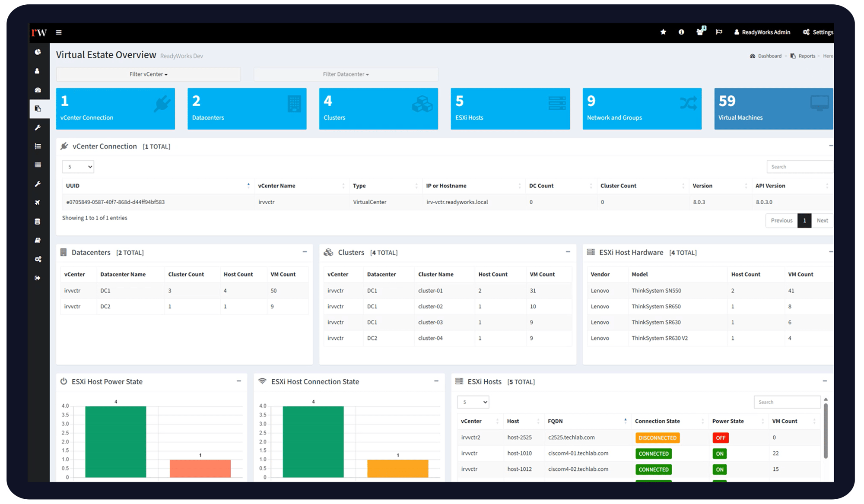
Task: Click the Next pagination button
Action: [x=822, y=220]
